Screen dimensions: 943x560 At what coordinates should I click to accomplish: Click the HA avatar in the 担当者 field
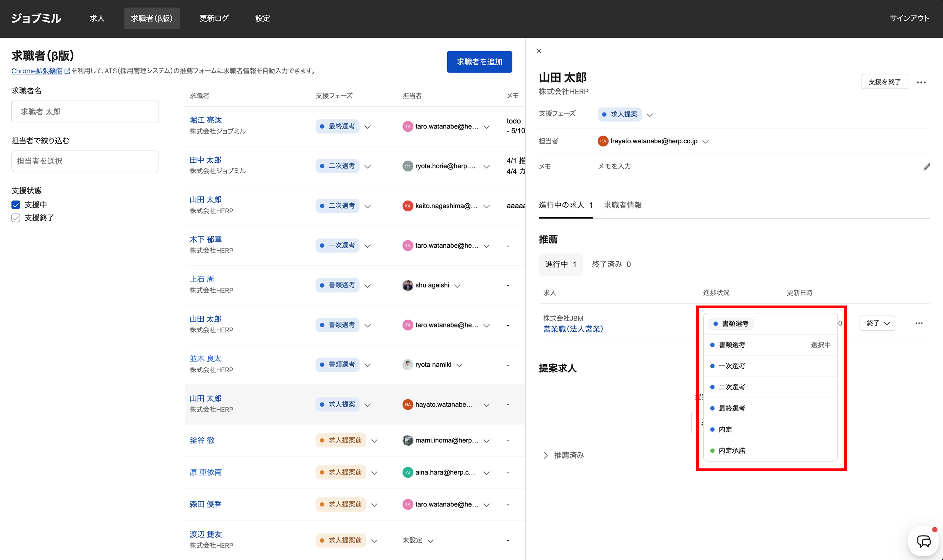tap(603, 141)
